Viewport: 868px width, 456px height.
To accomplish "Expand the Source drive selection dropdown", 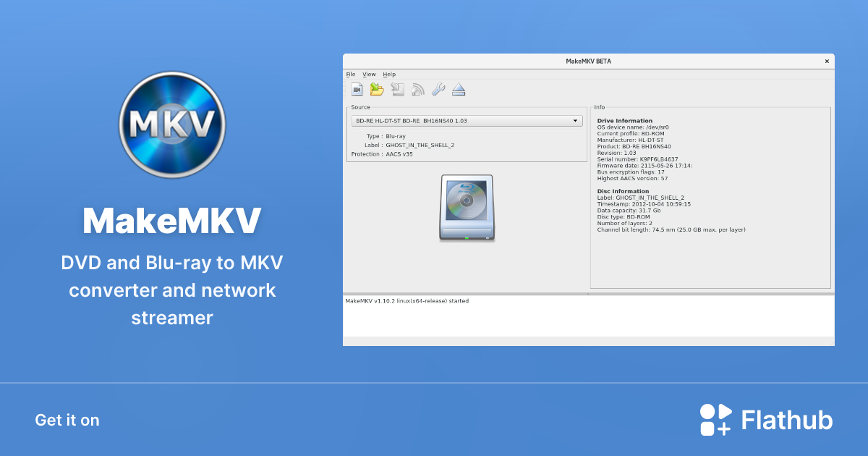I will pos(574,120).
